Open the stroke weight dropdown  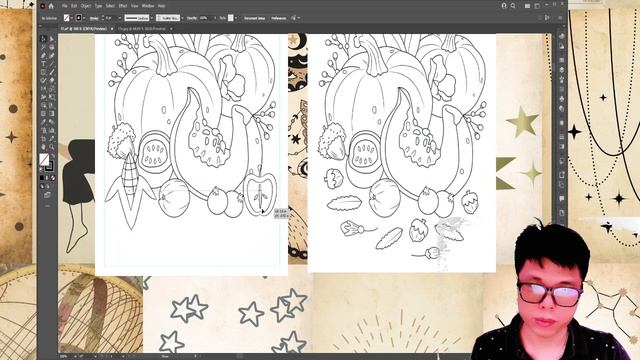(x=120, y=18)
